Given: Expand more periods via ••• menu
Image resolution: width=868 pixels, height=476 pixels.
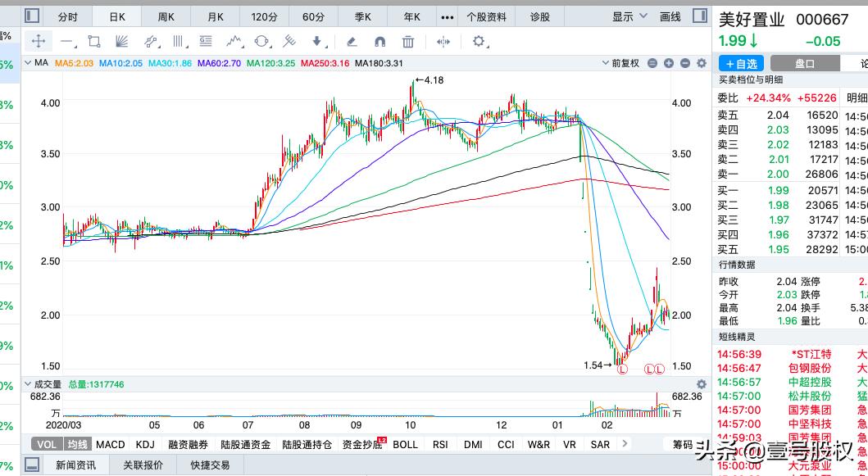Looking at the screenshot, I should coord(448,16).
